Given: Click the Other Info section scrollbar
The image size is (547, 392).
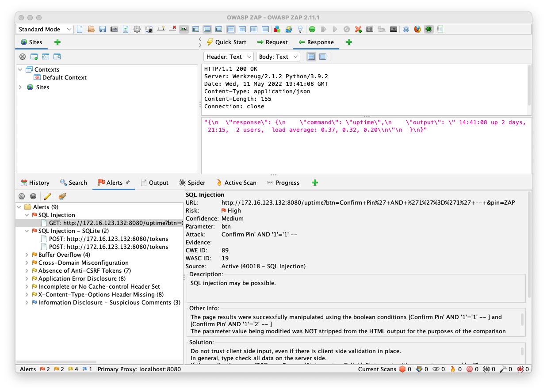Looking at the screenshot, I should pyautogui.click(x=522, y=319).
